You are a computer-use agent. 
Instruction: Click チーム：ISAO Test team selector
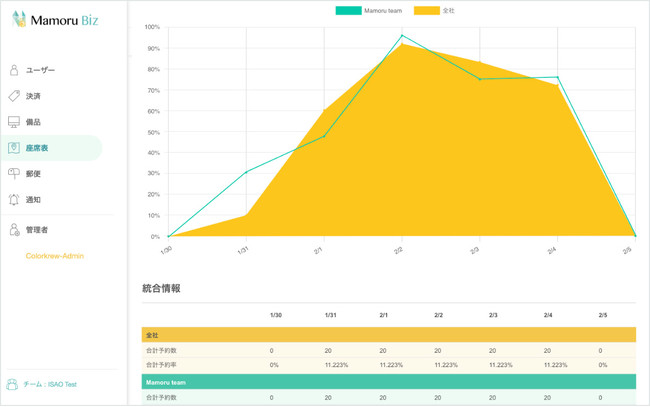coord(51,384)
